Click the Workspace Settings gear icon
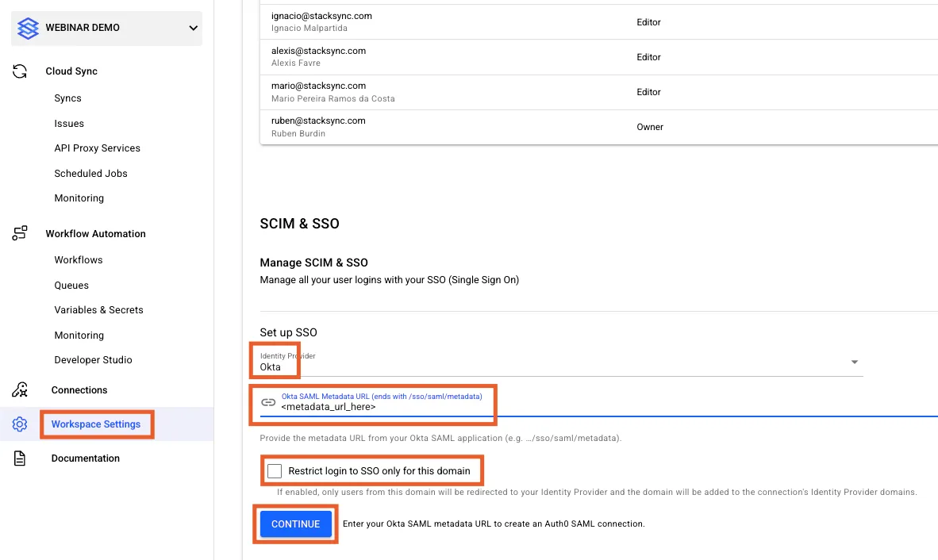The height and width of the screenshot is (560, 938). click(20, 424)
